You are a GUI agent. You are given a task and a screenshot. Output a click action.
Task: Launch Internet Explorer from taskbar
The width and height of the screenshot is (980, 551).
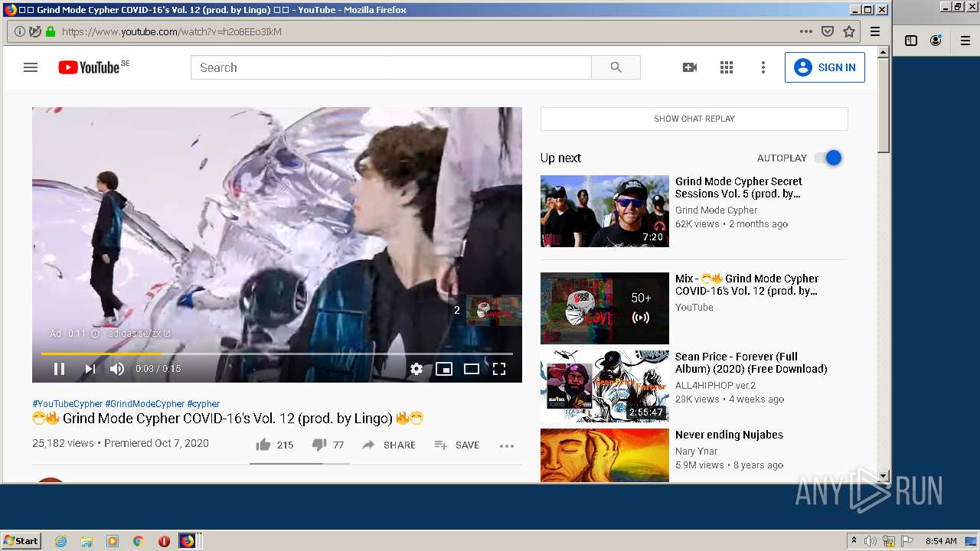tap(61, 541)
